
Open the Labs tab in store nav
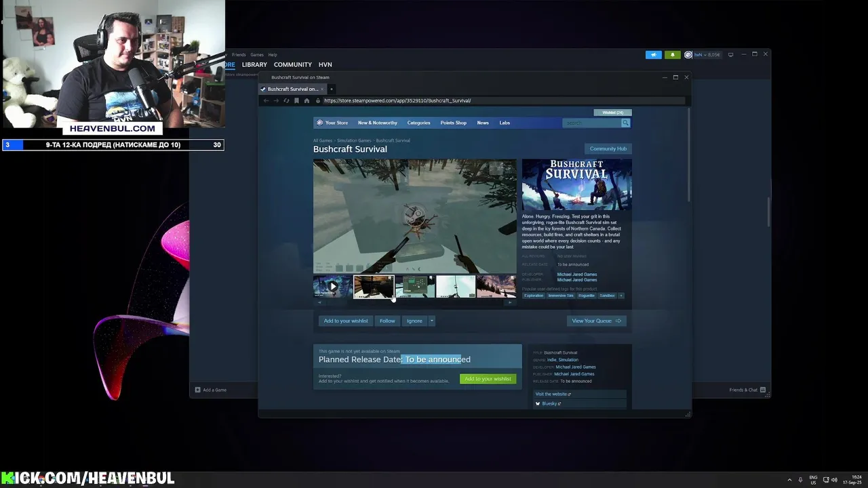505,123
